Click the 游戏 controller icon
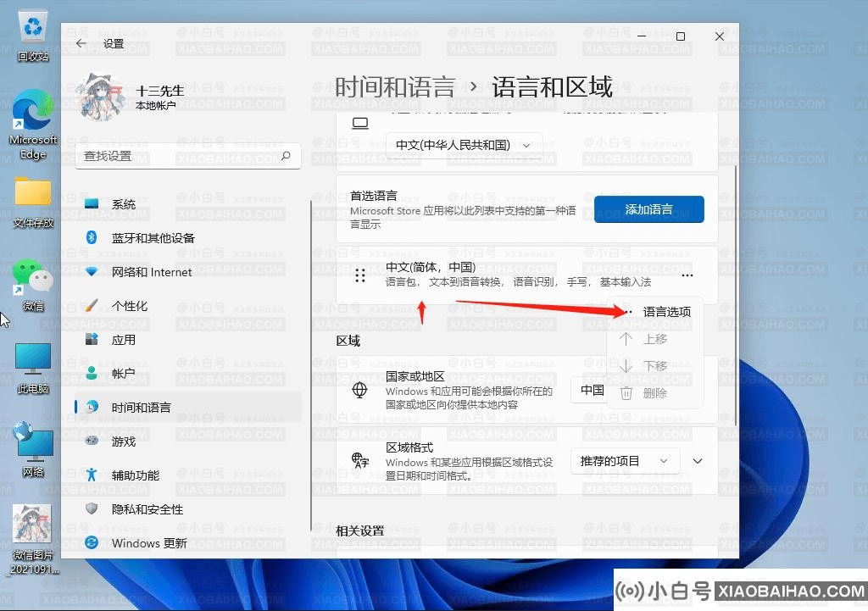Viewport: 868px width, 611px height. [x=92, y=441]
